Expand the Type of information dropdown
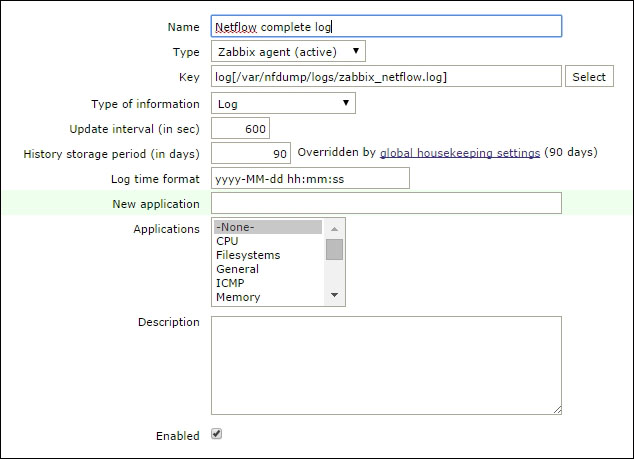This screenshot has height=459, width=634. pyautogui.click(x=283, y=103)
